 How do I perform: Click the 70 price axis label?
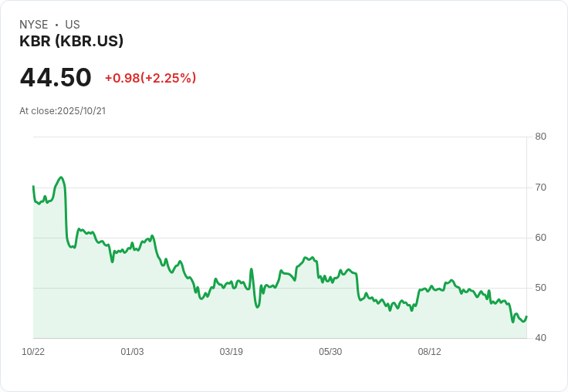click(540, 188)
